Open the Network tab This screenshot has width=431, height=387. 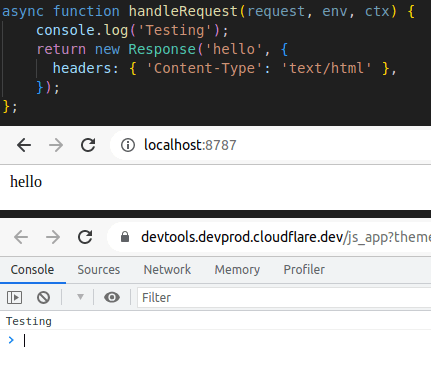(x=167, y=270)
